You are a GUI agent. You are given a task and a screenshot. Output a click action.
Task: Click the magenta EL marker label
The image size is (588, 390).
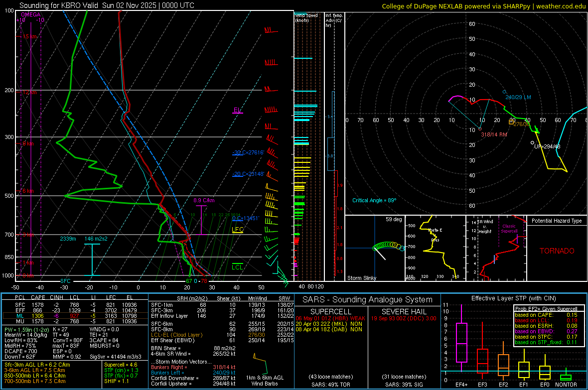pos(237,110)
